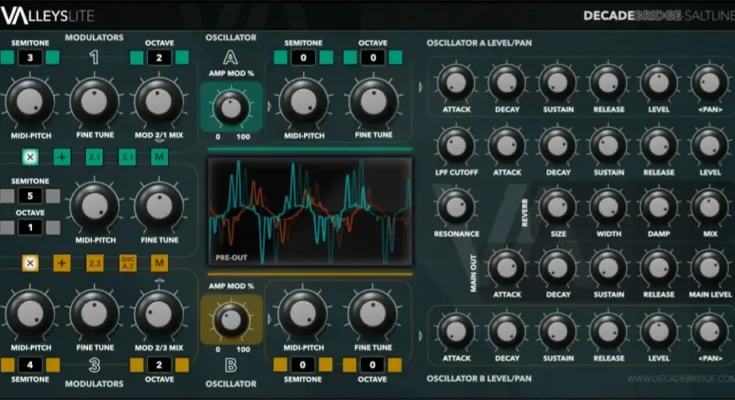
Task: Click the yellow plus mix mode button
Action: (x=62, y=262)
